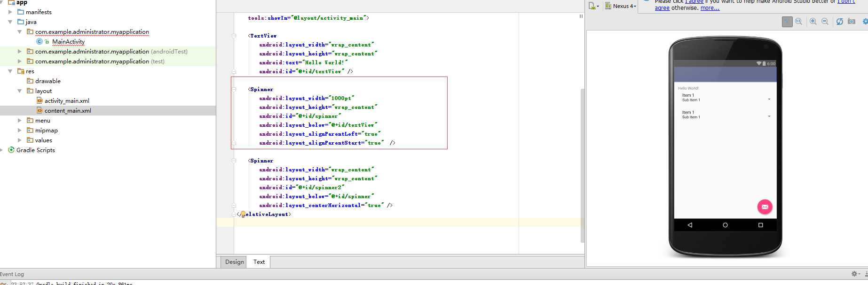This screenshot has width=868, height=285.
Task: Click the drawable folder icon
Action: pyautogui.click(x=30, y=81)
